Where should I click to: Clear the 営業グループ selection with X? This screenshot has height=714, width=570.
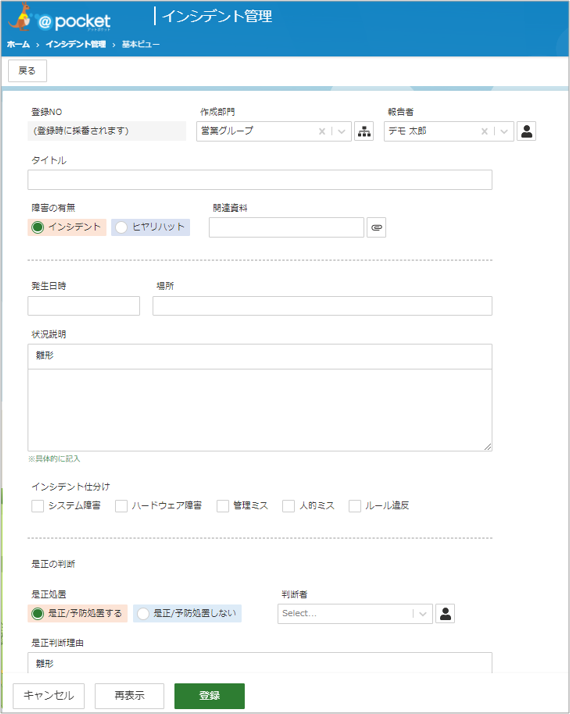click(322, 132)
